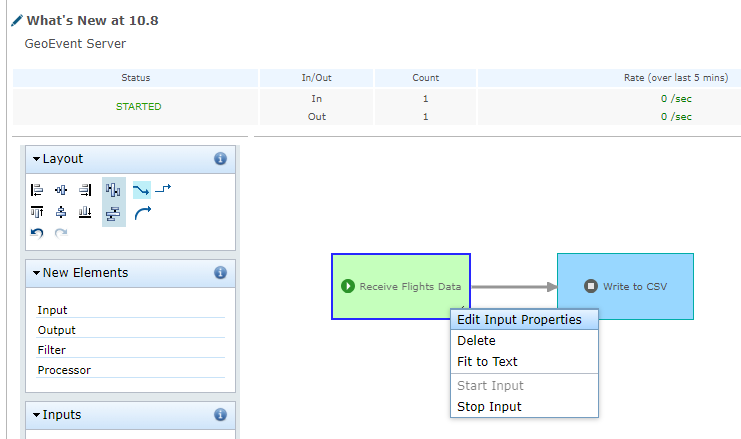
Task: Toggle the smooth diagonal connector style
Action: 141,190
